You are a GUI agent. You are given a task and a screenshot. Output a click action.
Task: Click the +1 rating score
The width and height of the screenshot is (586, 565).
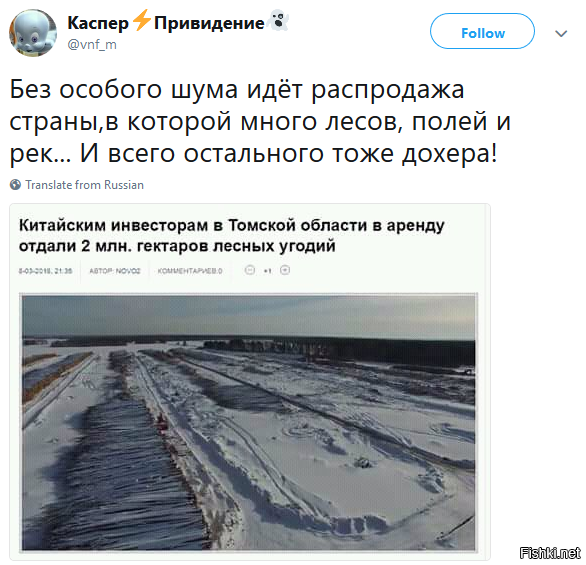click(267, 271)
